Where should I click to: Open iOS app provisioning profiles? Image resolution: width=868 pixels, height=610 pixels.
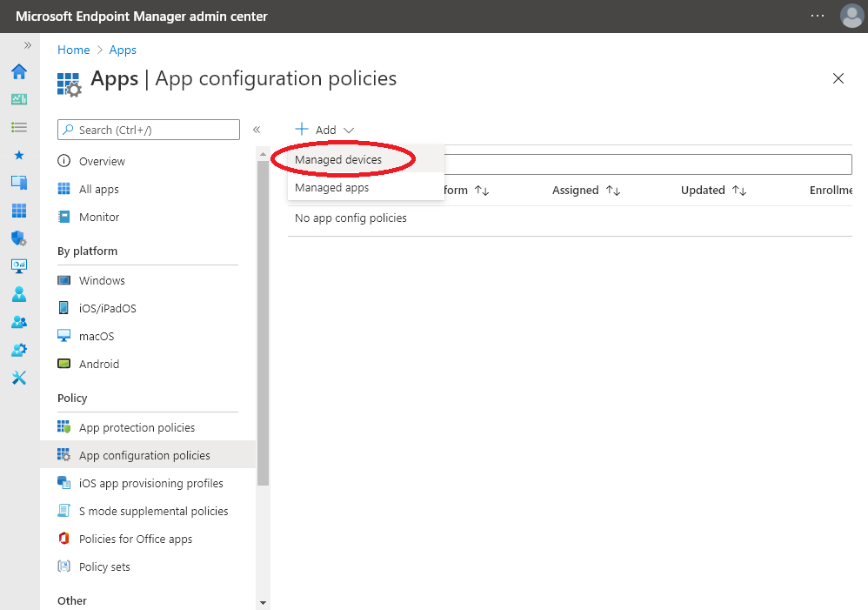click(148, 483)
